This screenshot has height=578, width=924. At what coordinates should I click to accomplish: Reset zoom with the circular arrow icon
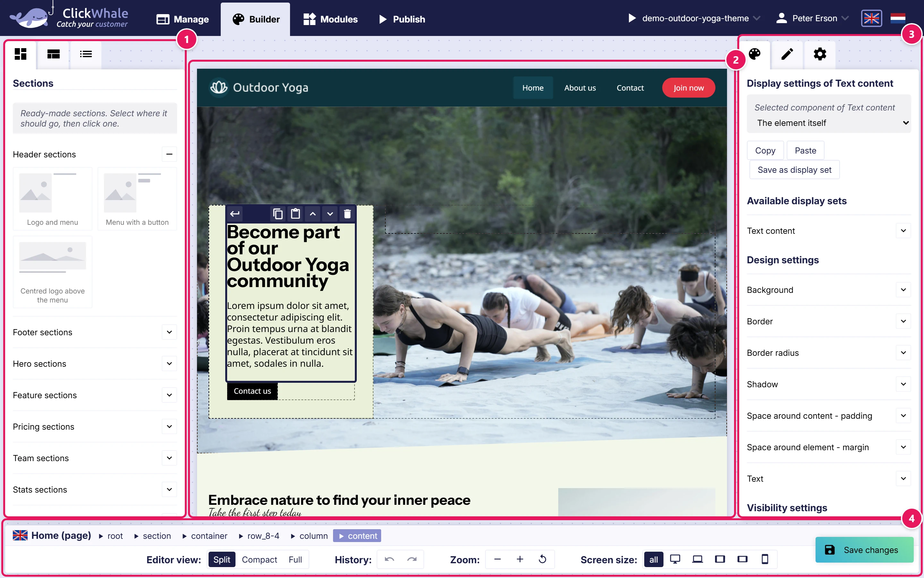coord(542,559)
